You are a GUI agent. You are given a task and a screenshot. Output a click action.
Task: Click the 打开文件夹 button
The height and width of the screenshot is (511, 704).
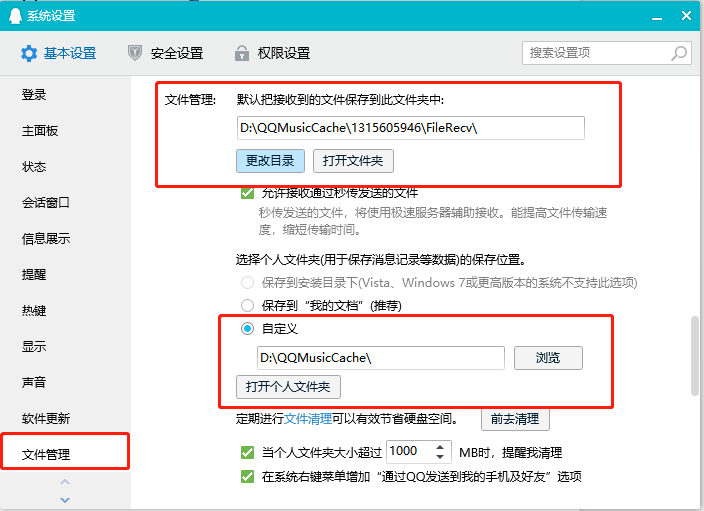353,161
